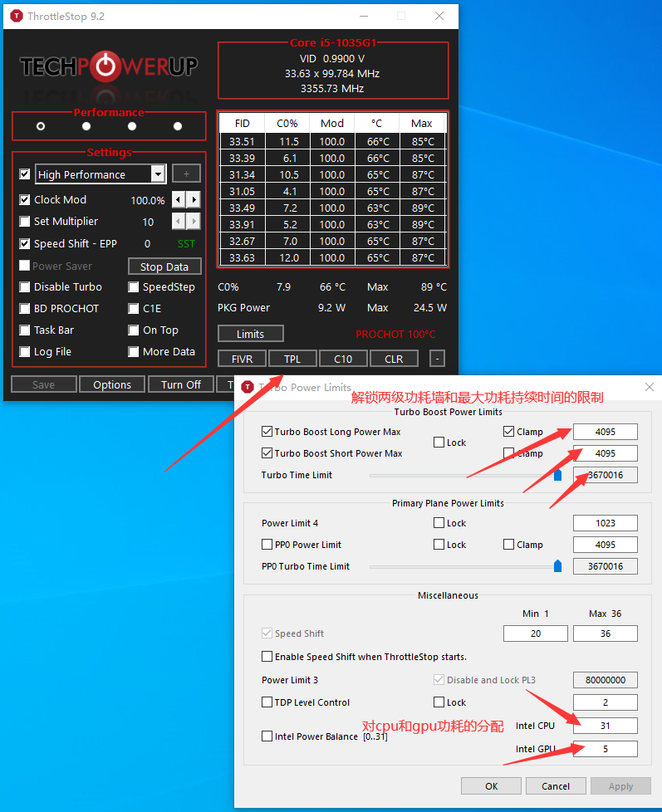Click the FID column header
The image size is (662, 812).
(242, 123)
